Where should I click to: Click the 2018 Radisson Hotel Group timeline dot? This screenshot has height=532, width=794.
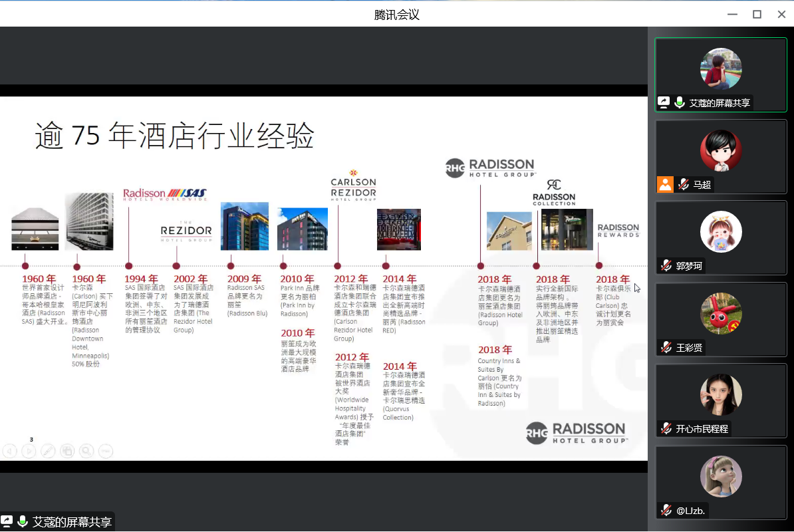tap(480, 266)
